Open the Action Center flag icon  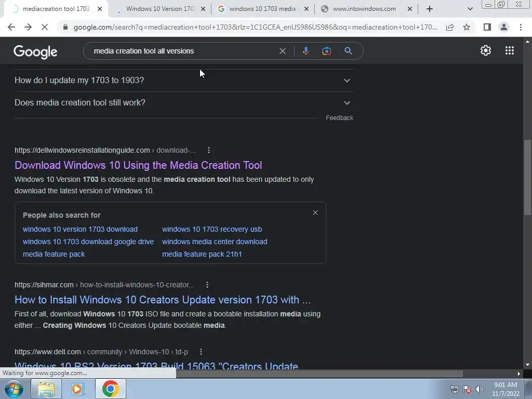click(x=467, y=389)
